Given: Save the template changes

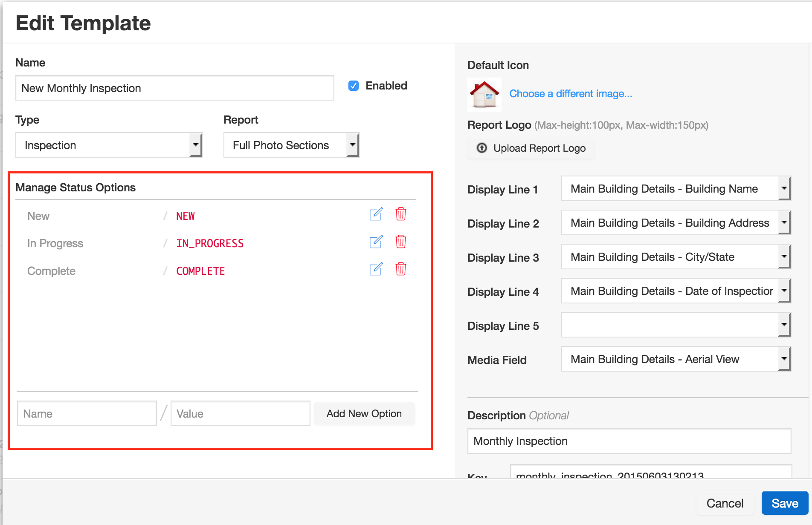Looking at the screenshot, I should coord(785,503).
